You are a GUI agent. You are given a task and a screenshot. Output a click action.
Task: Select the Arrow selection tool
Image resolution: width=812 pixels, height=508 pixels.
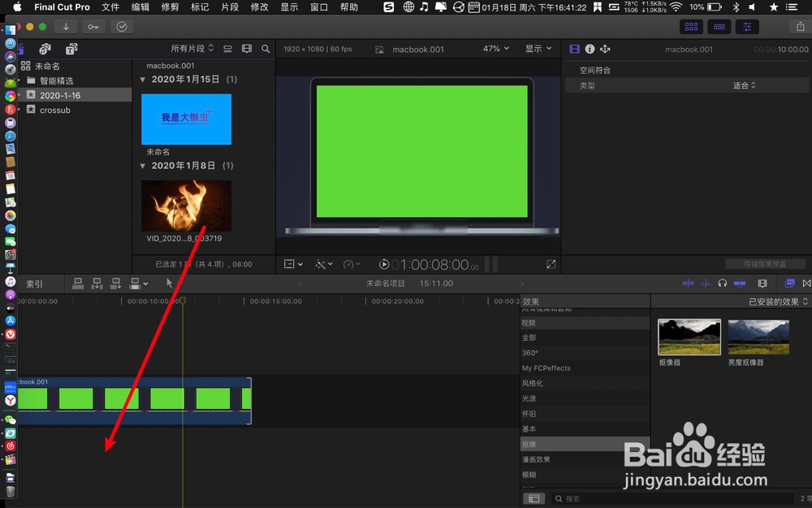[x=170, y=283]
